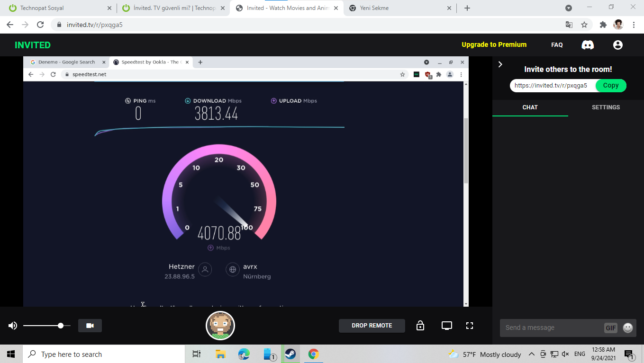The height and width of the screenshot is (363, 644).
Task: Click the DOWNLOAD Mbps label
Action: click(x=217, y=101)
